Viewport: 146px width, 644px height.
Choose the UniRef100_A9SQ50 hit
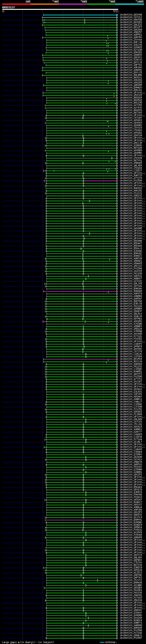(131, 321)
